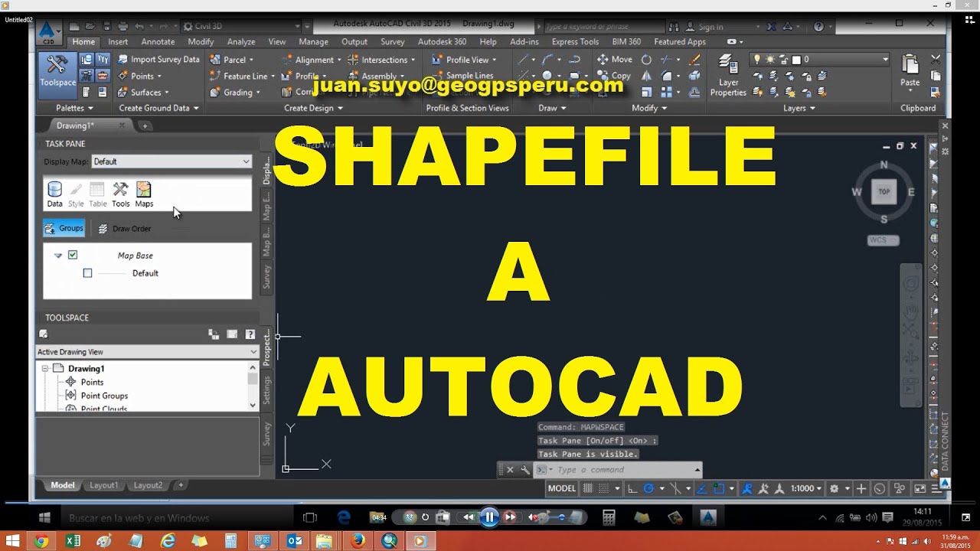Screen dimensions: 980x551
Task: Toggle MODEL space status button
Action: (x=562, y=488)
